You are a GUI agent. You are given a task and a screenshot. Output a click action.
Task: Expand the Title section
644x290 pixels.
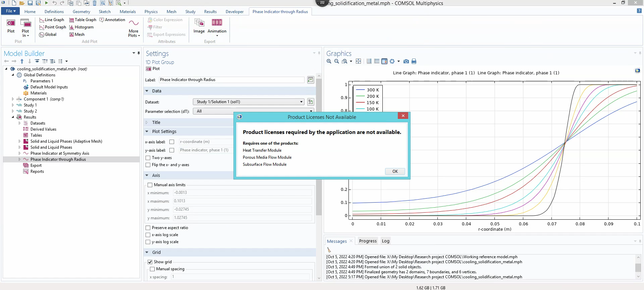click(x=156, y=123)
